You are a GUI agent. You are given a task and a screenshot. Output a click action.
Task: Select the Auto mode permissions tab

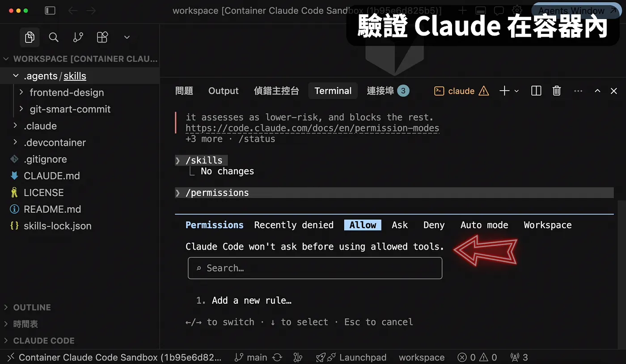pyautogui.click(x=484, y=225)
